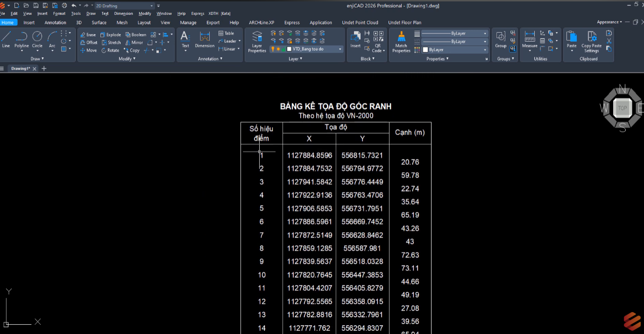This screenshot has width=644, height=334.
Task: Click the Table button in Annotation panel
Action: pos(226,33)
